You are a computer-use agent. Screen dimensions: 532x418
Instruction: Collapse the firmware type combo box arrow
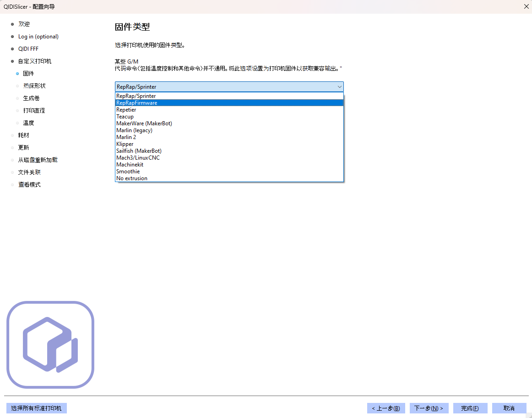[x=339, y=87]
